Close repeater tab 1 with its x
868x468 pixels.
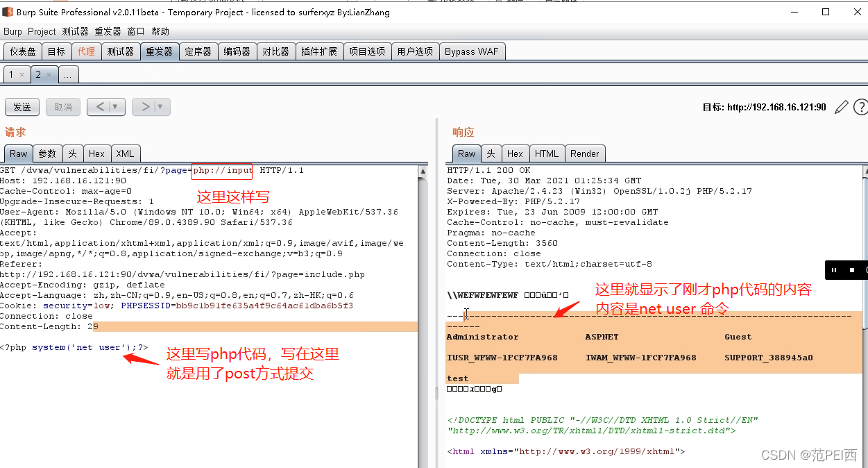pyautogui.click(x=22, y=74)
